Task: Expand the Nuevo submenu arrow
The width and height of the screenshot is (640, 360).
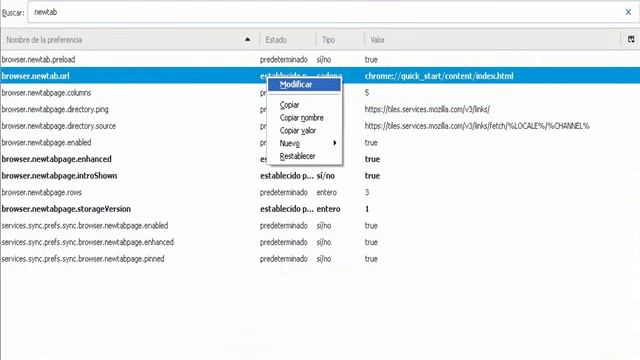Action: click(335, 143)
